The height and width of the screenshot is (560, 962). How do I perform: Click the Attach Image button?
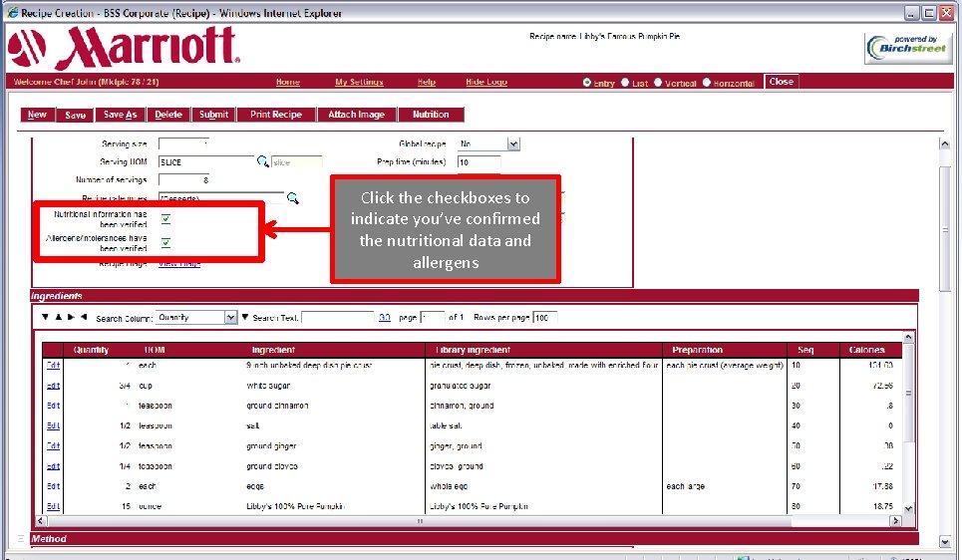click(357, 115)
